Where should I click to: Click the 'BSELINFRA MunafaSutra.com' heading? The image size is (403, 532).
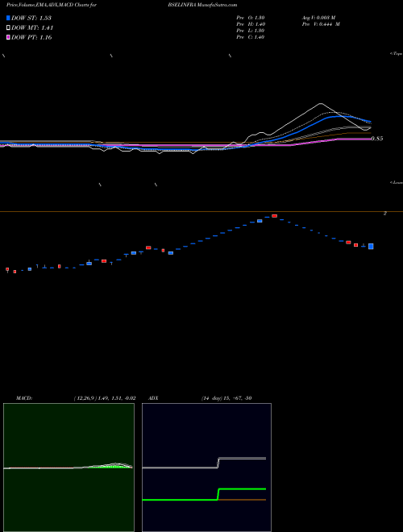click(202, 5)
